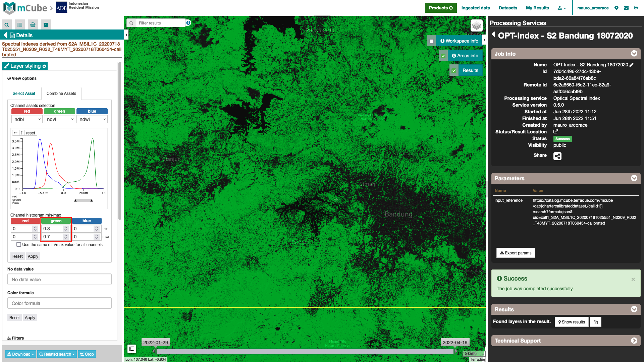The height and width of the screenshot is (362, 644).
Task: Open the basket icon in left toolbar
Action: (x=33, y=25)
